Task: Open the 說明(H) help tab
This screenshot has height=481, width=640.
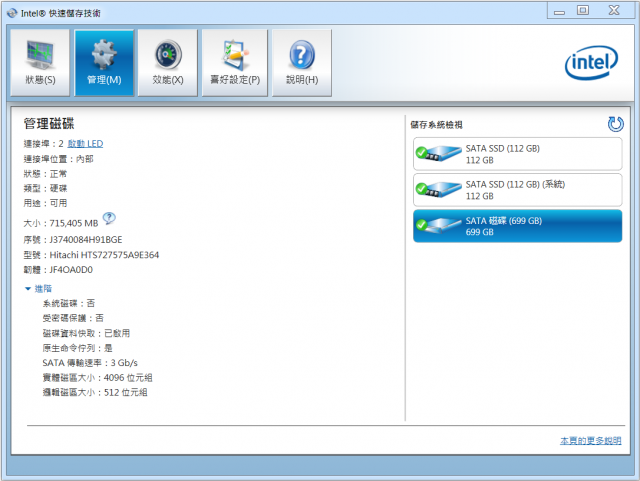Action: click(302, 63)
